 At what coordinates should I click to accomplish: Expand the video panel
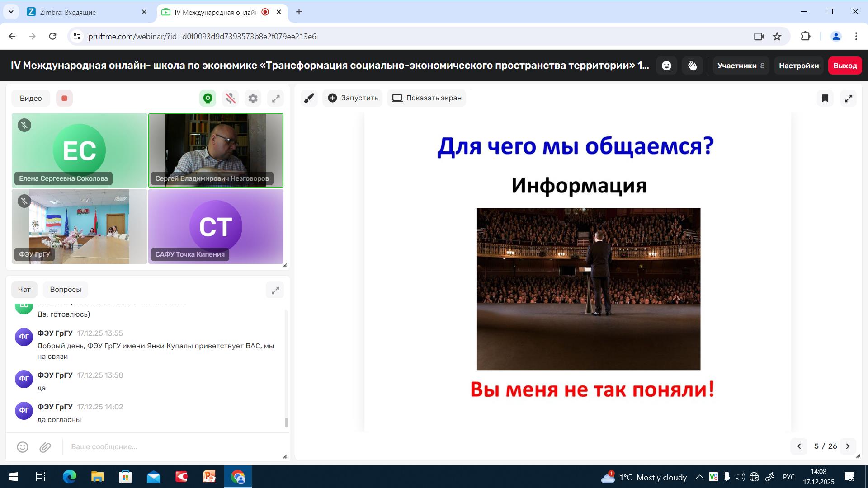click(x=276, y=99)
